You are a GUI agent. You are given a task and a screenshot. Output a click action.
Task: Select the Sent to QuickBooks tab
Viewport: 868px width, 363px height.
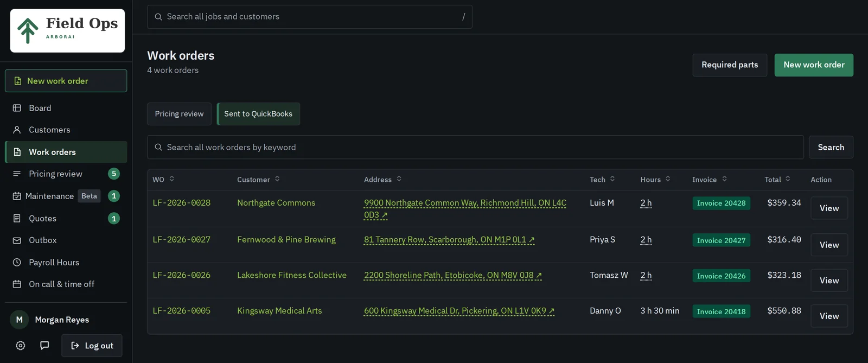pyautogui.click(x=258, y=114)
